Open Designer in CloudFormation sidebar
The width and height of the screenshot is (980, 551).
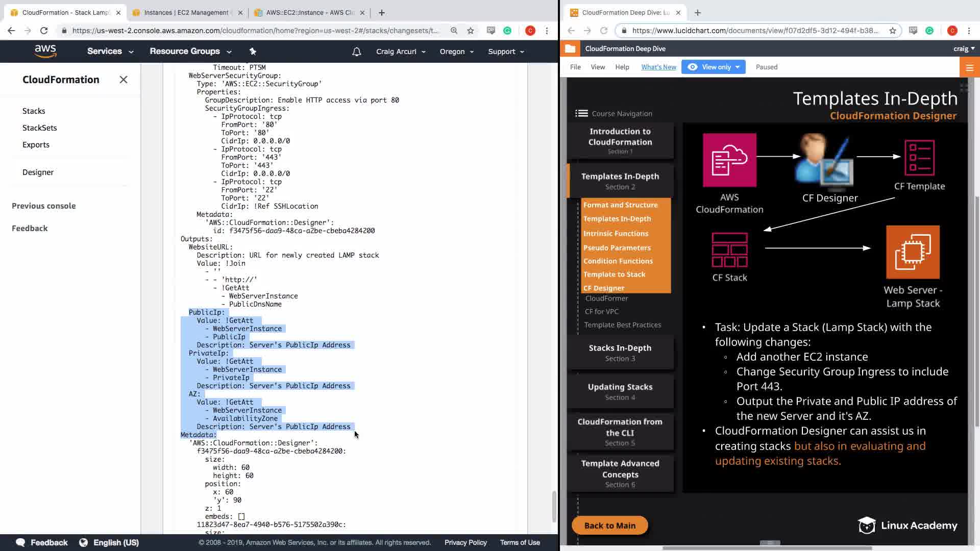(x=38, y=172)
